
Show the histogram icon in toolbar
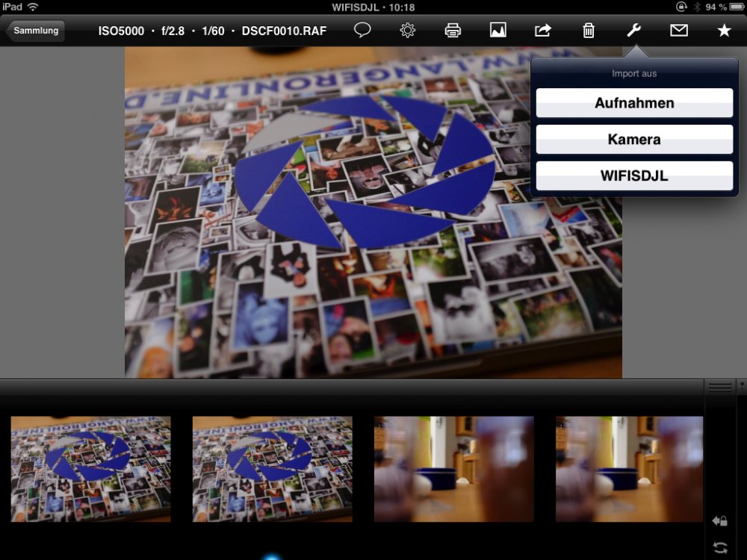pyautogui.click(x=498, y=31)
